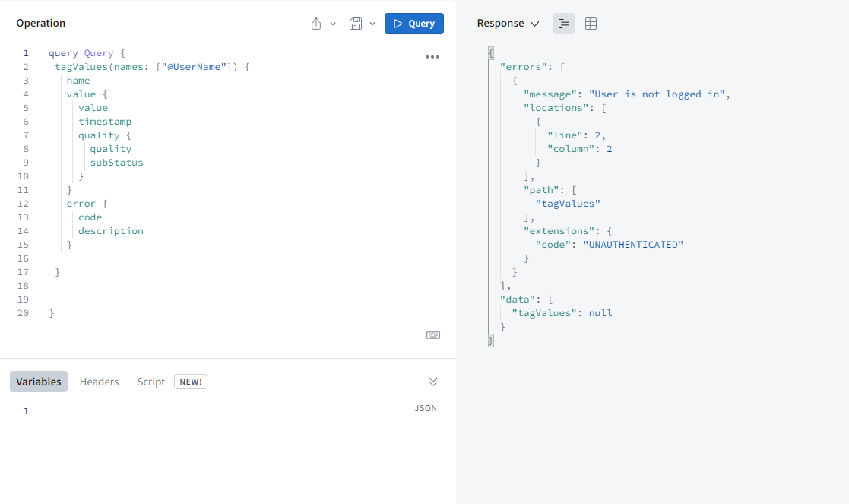Expand the dropdown arrow beside share icon
The height and width of the screenshot is (504, 849).
pyautogui.click(x=333, y=24)
